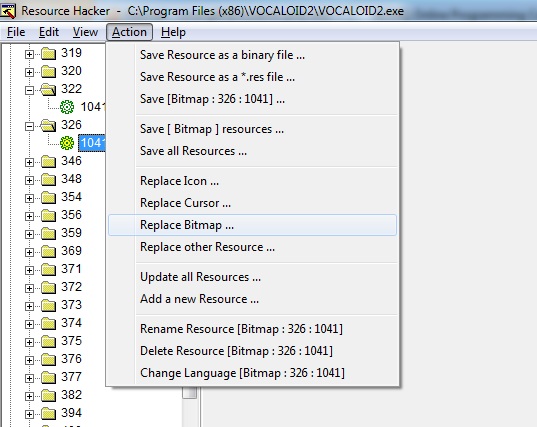The image size is (537, 427).
Task: Choose Rename Resource [Bitmap : 326 : 1041]
Action: [252, 329]
